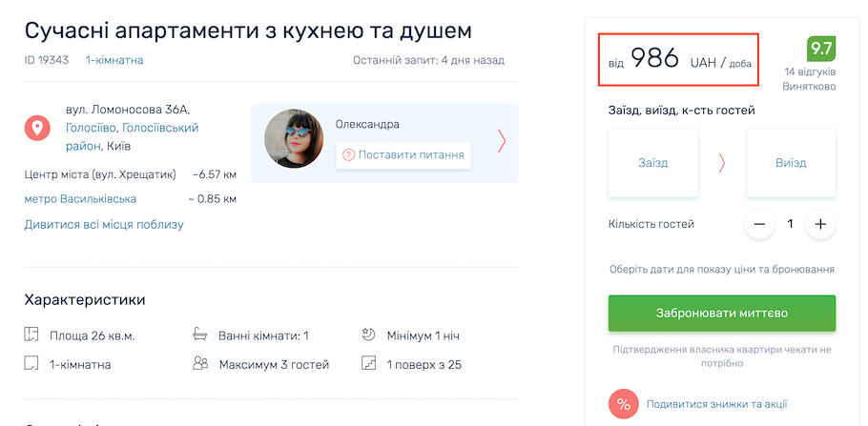
Task: Open the 14 відгуків reviews text
Action: pos(810,72)
